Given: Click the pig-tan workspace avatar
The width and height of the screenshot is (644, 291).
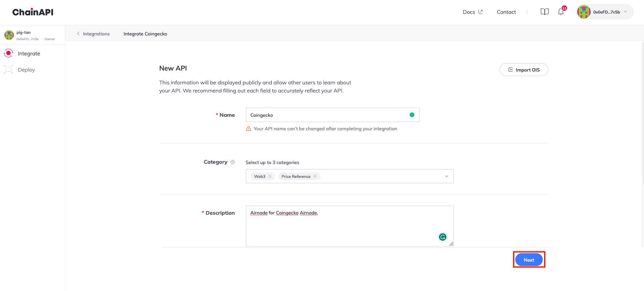Looking at the screenshot, I should pyautogui.click(x=9, y=35).
